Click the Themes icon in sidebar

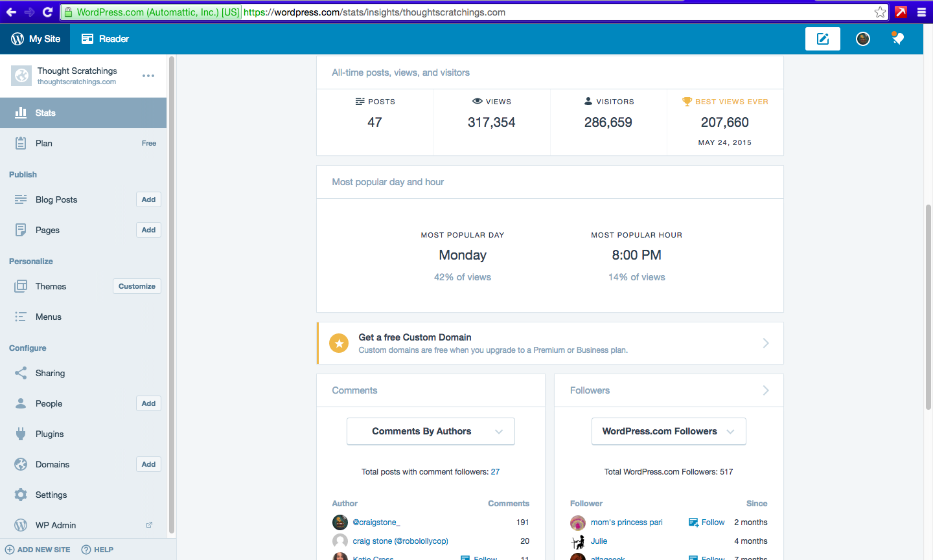(21, 286)
